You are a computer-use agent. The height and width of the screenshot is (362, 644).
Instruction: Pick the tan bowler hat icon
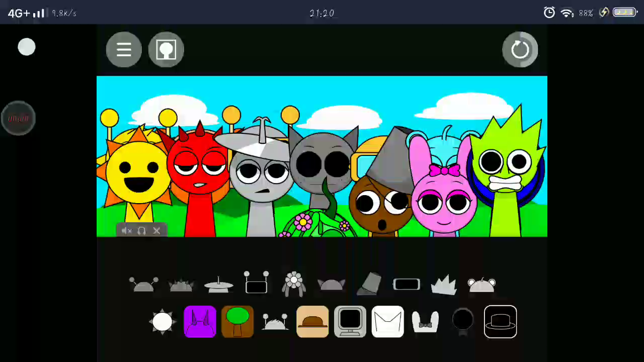click(312, 322)
